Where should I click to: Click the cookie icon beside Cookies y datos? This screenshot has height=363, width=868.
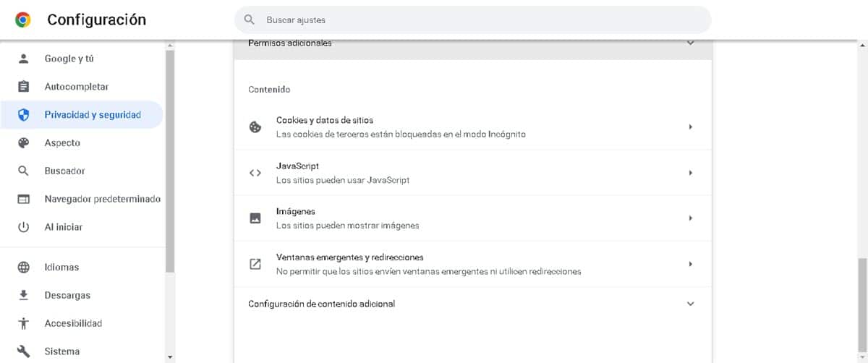click(255, 127)
